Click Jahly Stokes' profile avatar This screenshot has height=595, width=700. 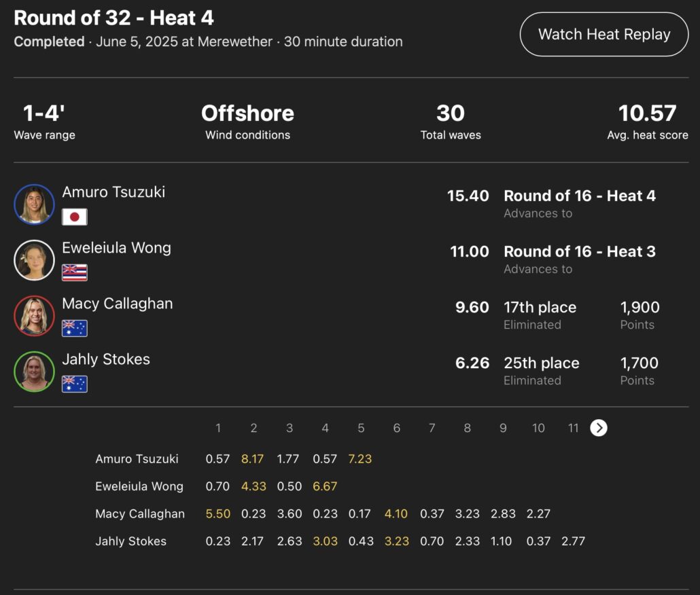pyautogui.click(x=34, y=372)
